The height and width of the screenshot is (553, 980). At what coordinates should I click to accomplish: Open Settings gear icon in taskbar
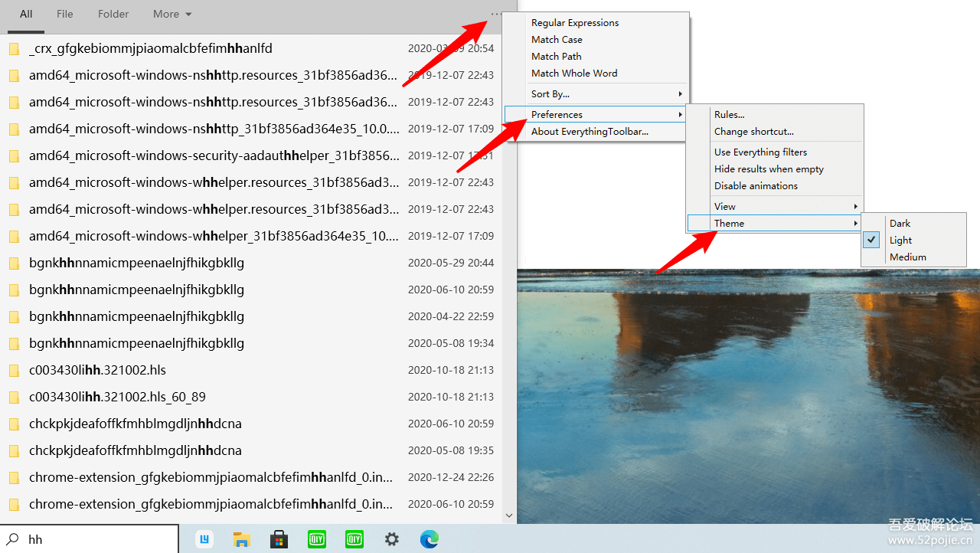point(392,539)
